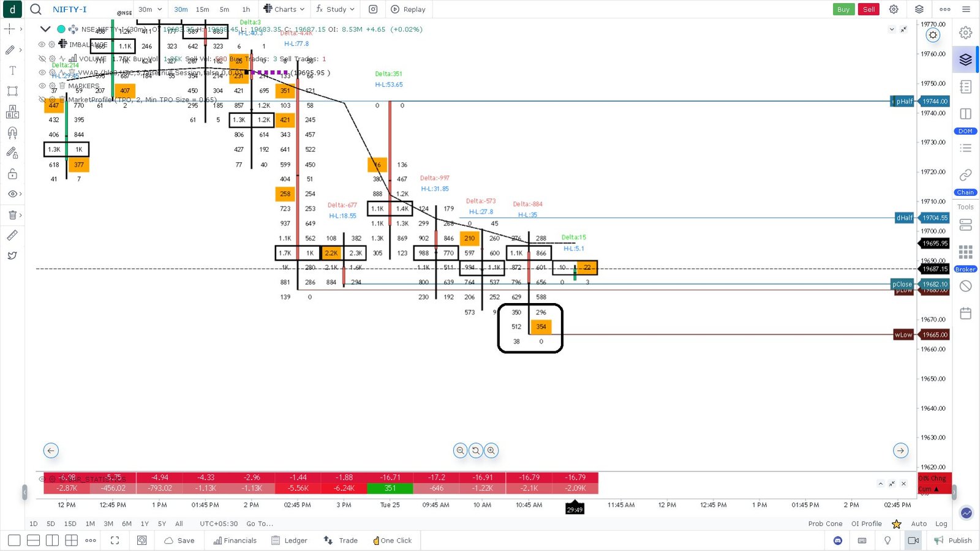Viewport: 980px width, 551px height.
Task: Click the zoom in magnifier on chart
Action: click(491, 451)
